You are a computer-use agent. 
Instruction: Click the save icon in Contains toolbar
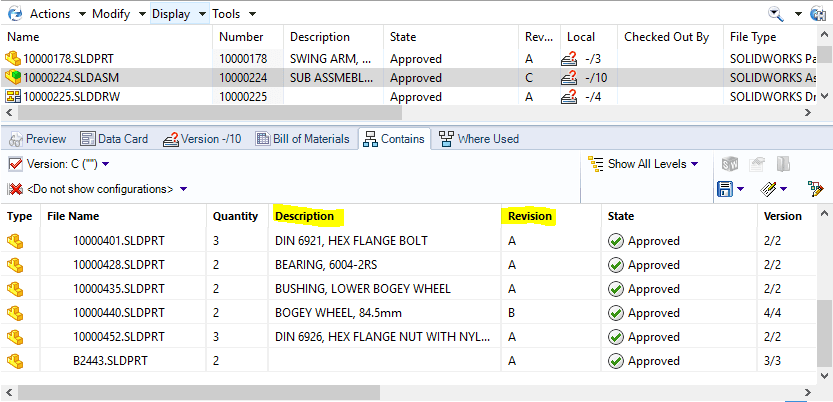pyautogui.click(x=726, y=188)
